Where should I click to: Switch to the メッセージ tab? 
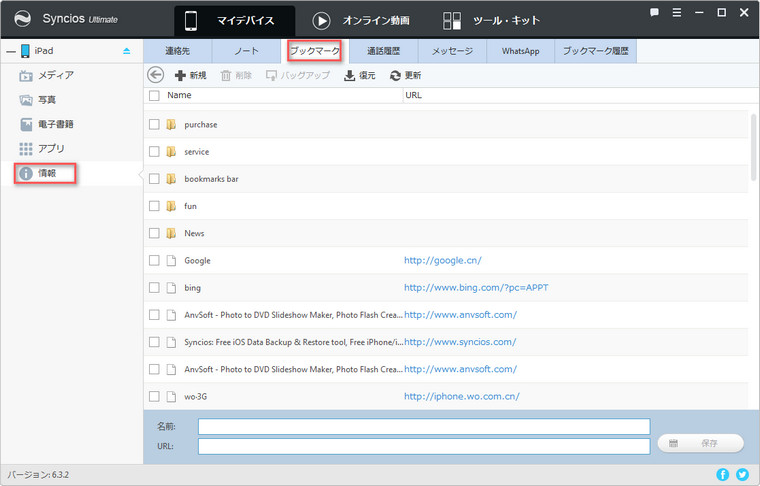452,51
